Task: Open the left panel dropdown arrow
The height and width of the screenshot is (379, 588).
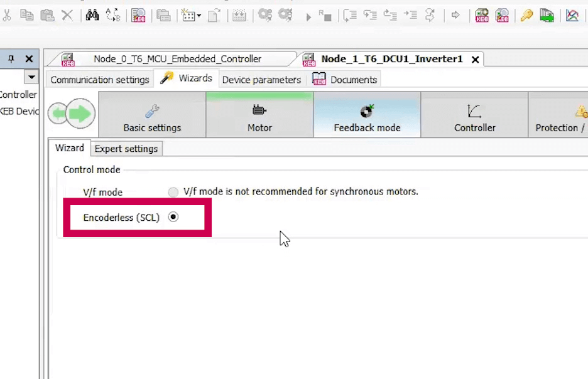Action: (31, 77)
